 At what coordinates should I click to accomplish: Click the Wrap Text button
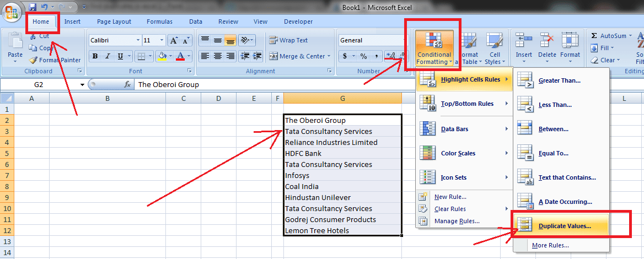point(288,40)
